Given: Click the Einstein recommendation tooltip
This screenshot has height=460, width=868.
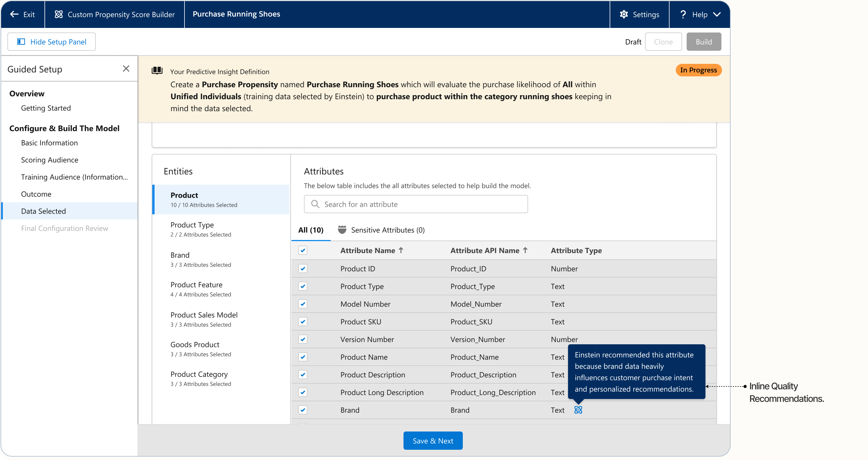Looking at the screenshot, I should coord(636,372).
